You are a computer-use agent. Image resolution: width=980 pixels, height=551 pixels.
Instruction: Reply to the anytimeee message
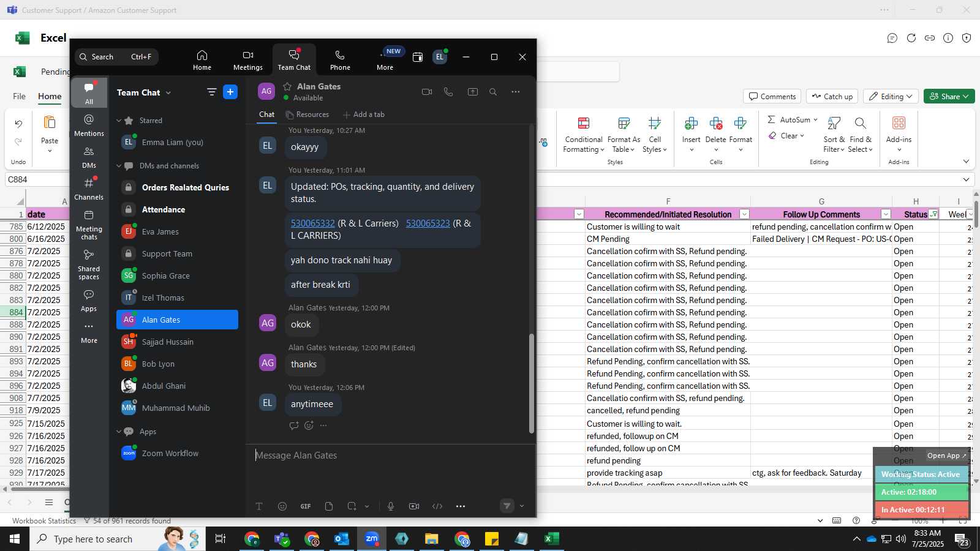tap(294, 425)
